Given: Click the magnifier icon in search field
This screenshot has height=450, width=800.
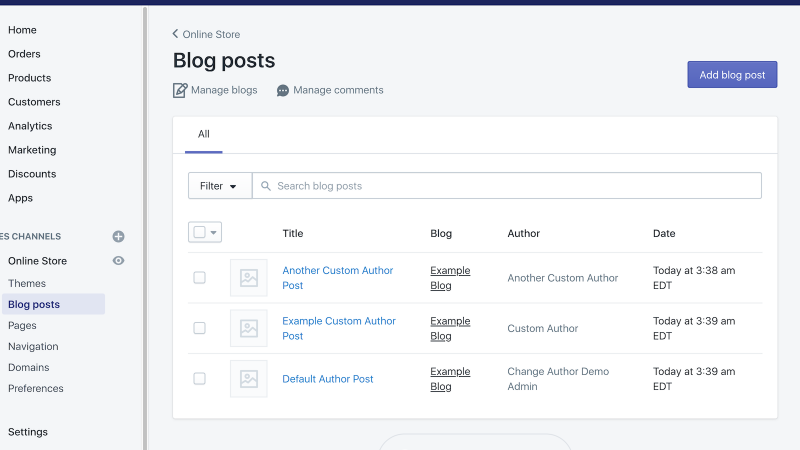Looking at the screenshot, I should coord(266,186).
